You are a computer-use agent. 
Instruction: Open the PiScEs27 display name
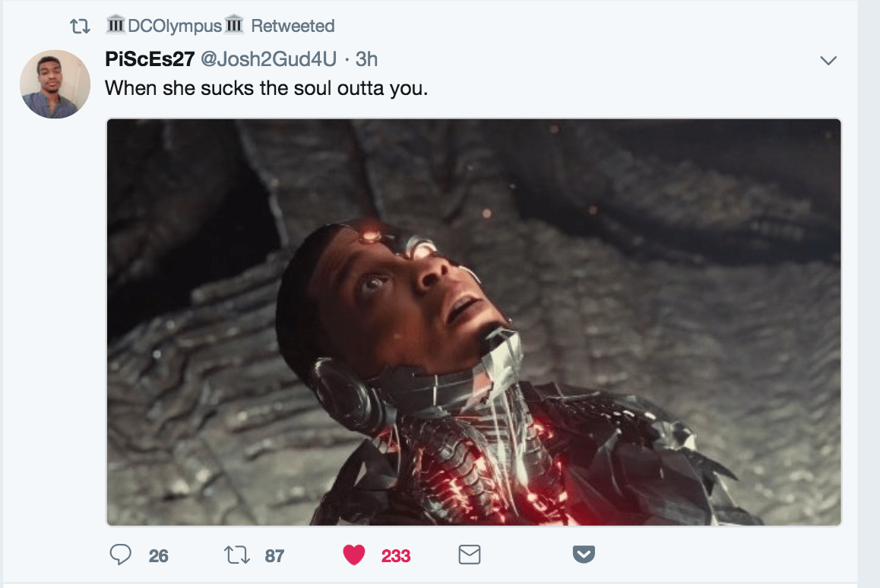150,59
